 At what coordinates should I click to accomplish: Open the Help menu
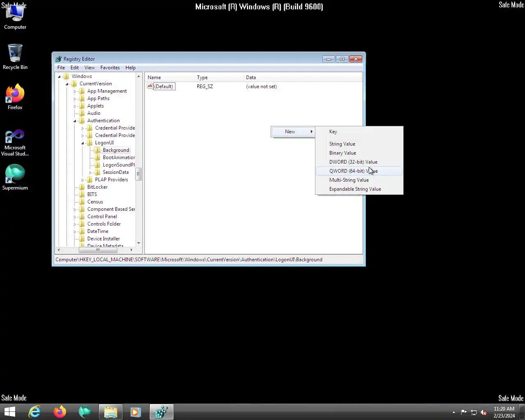click(x=130, y=68)
